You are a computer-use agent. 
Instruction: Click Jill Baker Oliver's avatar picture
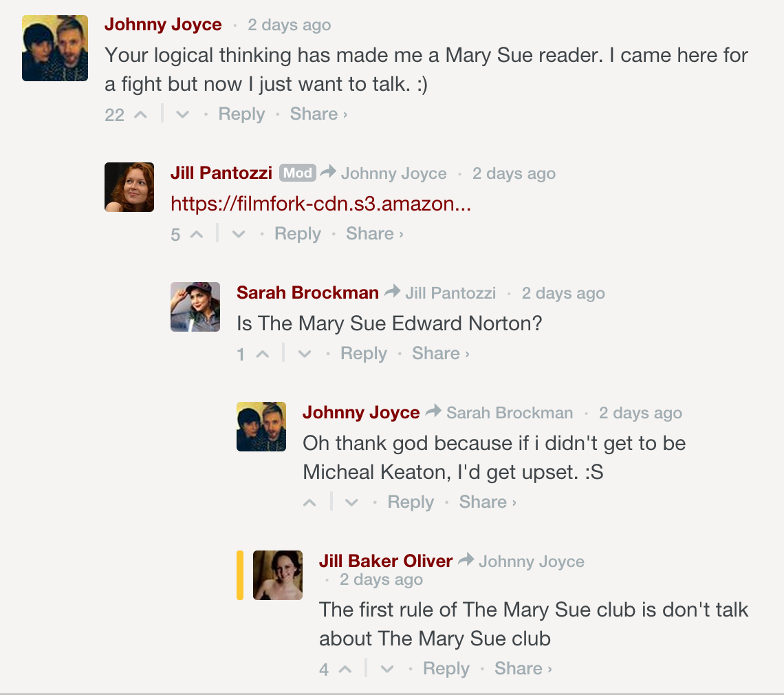click(278, 575)
